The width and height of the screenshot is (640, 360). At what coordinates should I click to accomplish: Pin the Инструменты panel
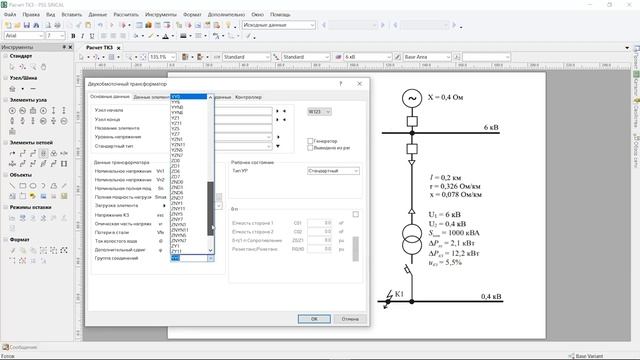[x=64, y=47]
